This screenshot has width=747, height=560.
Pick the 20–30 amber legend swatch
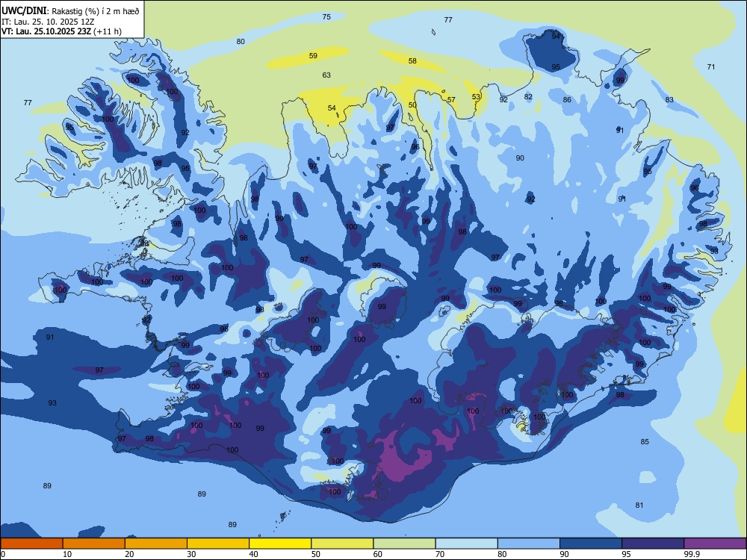pos(156,544)
